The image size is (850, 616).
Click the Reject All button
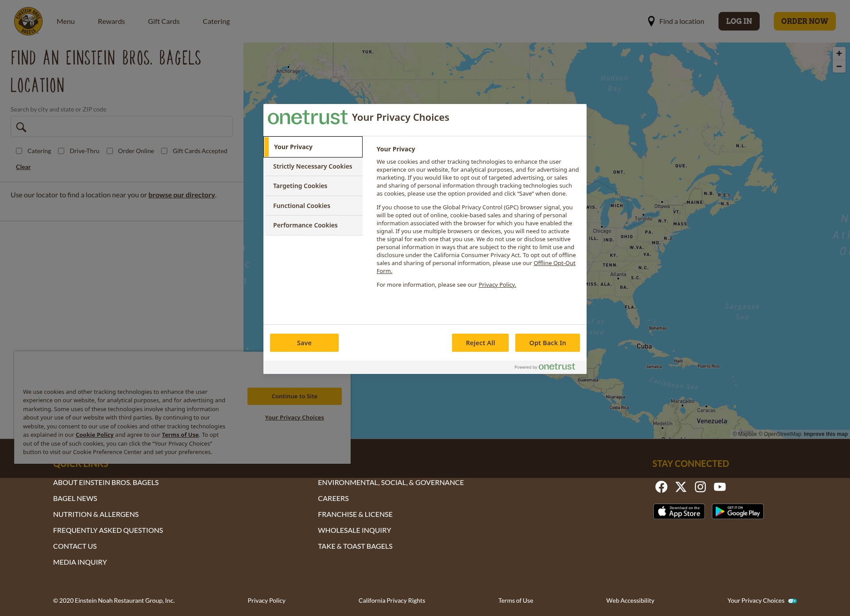pos(480,343)
